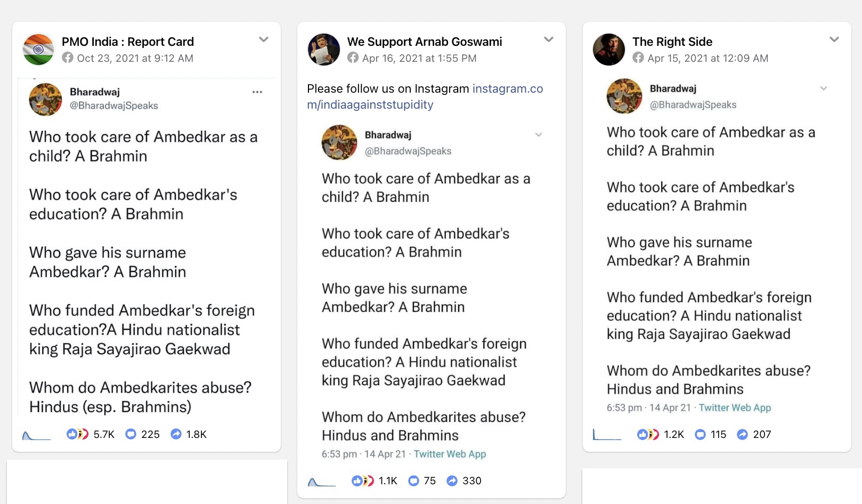The width and height of the screenshot is (862, 504).
Task: Click Twitter Web App link in middle post
Action: click(x=450, y=454)
